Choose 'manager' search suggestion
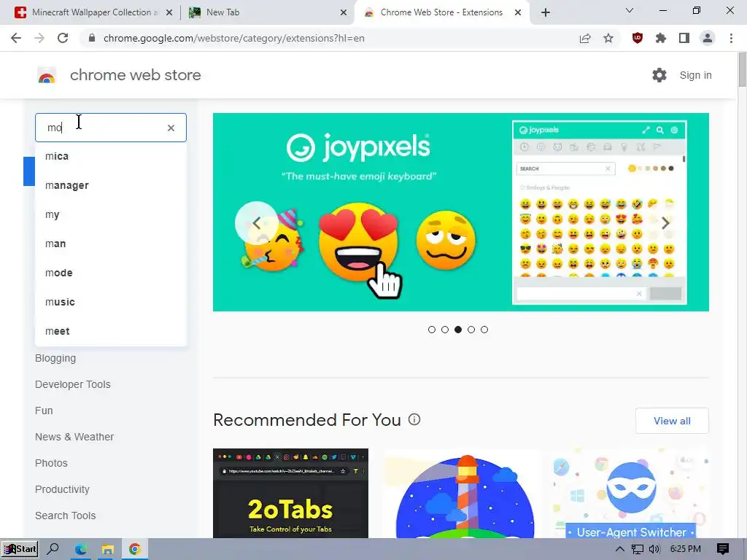 (111, 185)
